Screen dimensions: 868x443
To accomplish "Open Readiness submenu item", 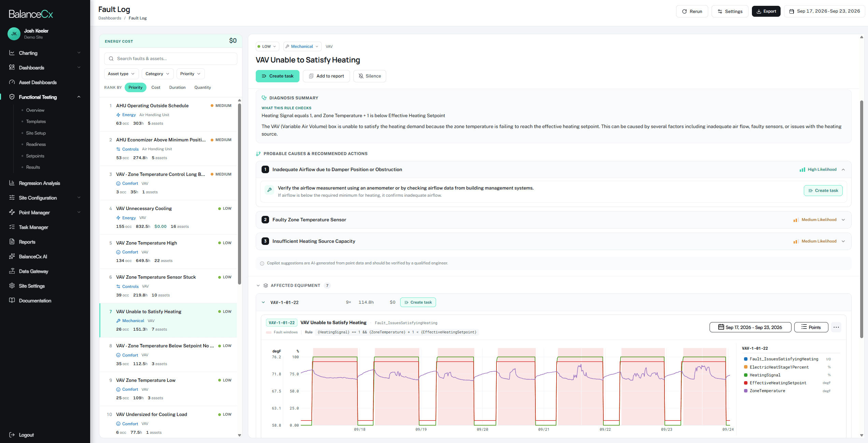I will 36,144.
